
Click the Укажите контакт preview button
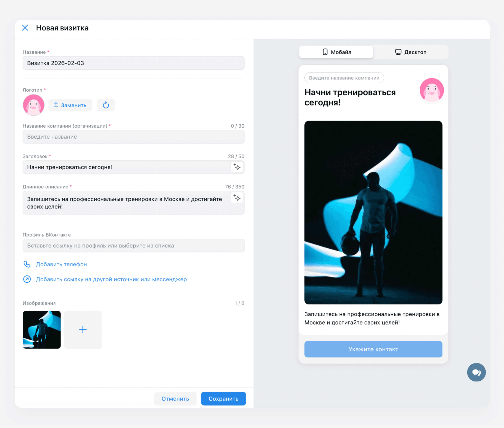373,349
